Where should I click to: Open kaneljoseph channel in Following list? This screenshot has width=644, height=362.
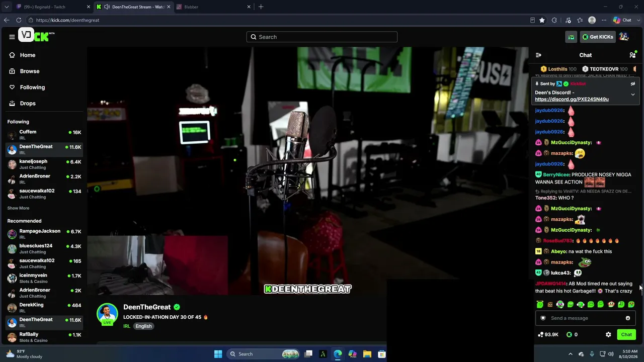point(44,164)
